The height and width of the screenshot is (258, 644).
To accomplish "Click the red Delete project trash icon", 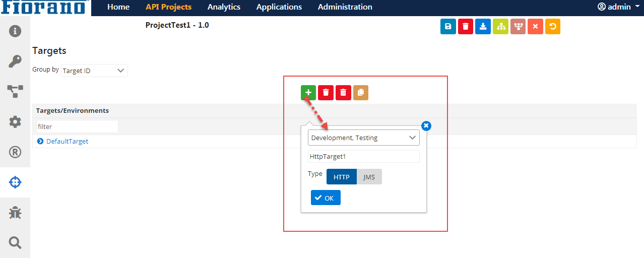I will click(x=466, y=27).
